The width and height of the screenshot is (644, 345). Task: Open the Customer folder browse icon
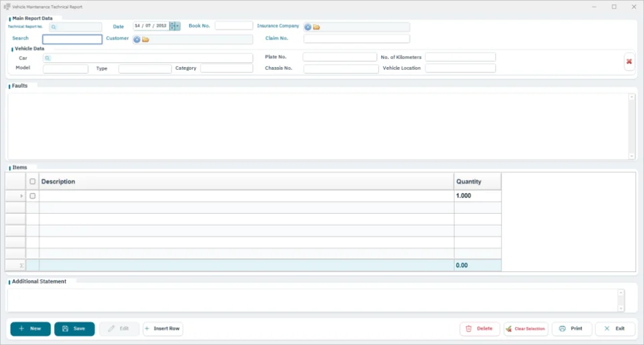(146, 40)
